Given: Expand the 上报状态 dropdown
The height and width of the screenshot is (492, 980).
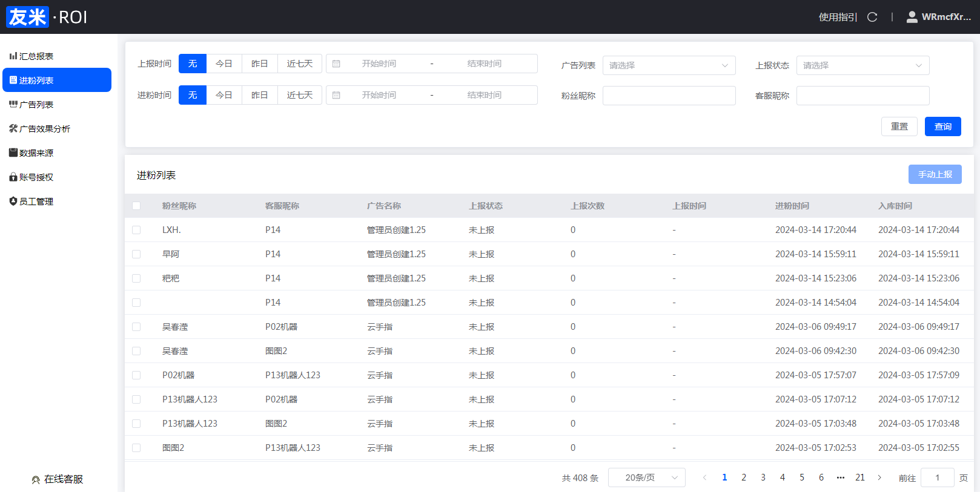Looking at the screenshot, I should 862,65.
